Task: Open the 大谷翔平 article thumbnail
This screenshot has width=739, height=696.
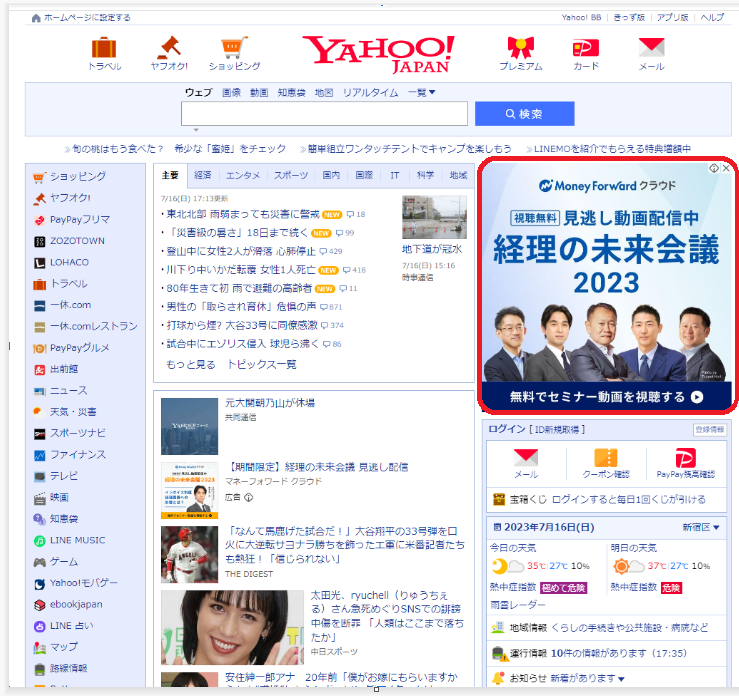Action: click(x=189, y=555)
